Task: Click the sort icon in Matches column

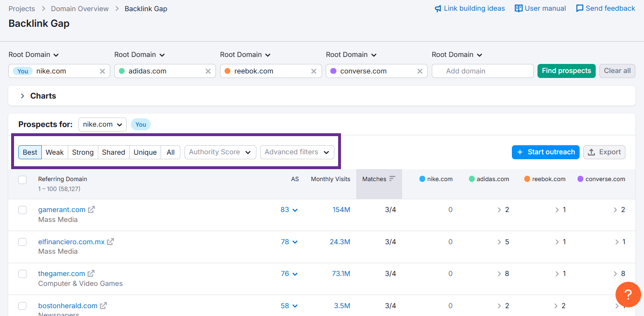Action: tap(392, 179)
